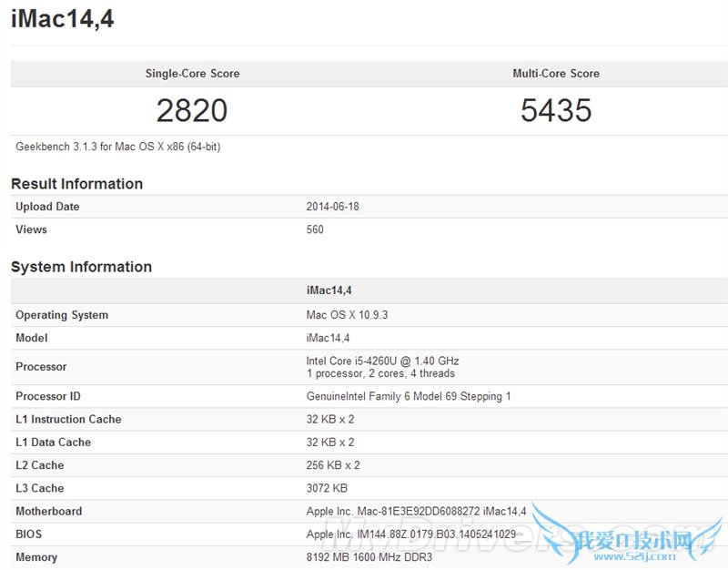Image resolution: width=728 pixels, height=570 pixels.
Task: Click Intel Core i5-4260U @ 1.40 GHz
Action: pyautogui.click(x=382, y=361)
